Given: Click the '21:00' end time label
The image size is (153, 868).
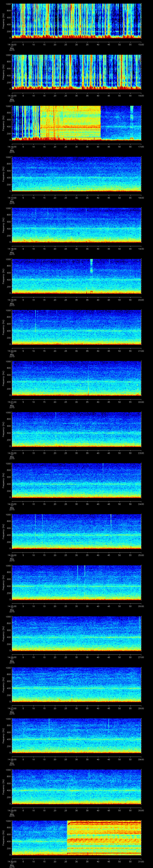Looking at the screenshot, I should (x=141, y=351).
